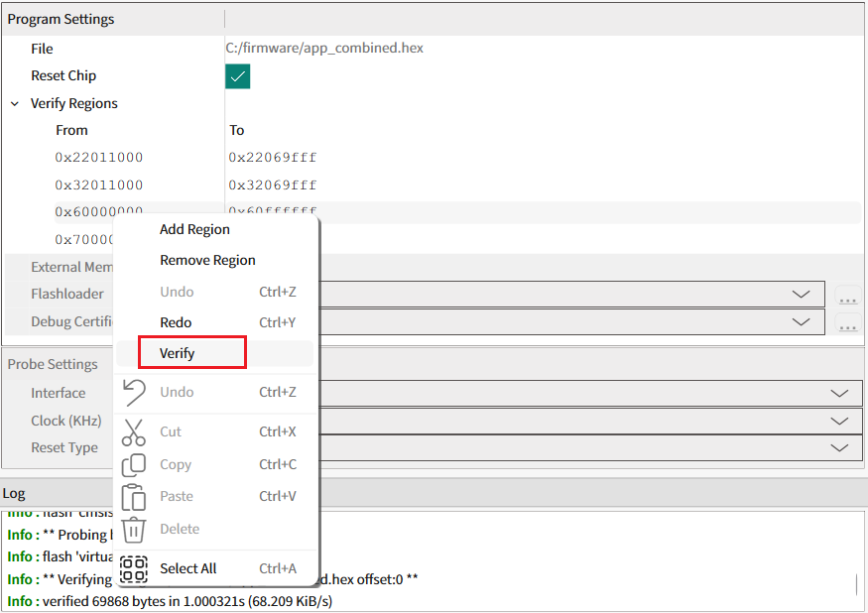
Task: Click the Copy icon in context menu
Action: pos(134,465)
